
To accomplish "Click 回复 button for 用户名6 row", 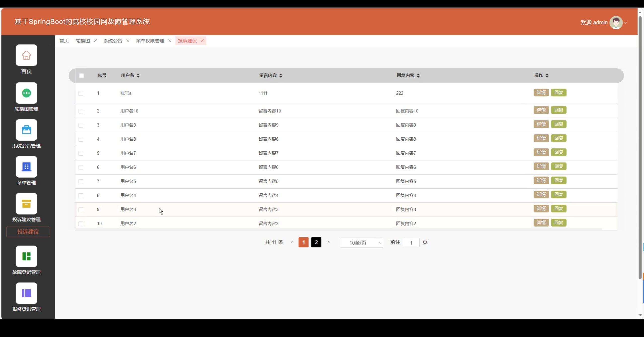I will click(558, 166).
